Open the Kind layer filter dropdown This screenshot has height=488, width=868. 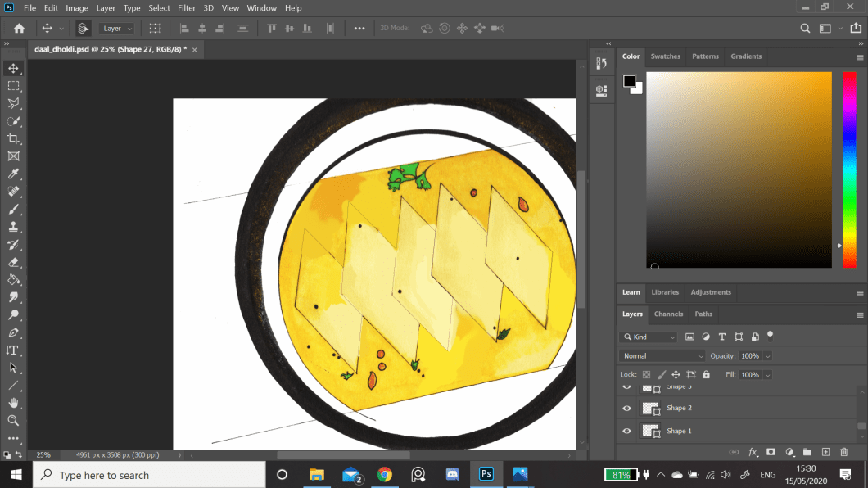pyautogui.click(x=649, y=337)
